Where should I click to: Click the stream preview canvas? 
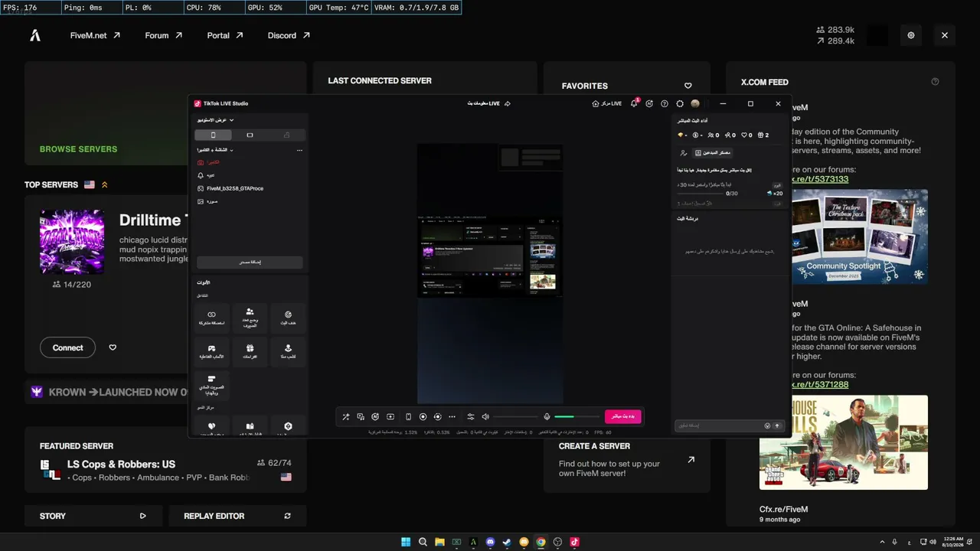pyautogui.click(x=490, y=273)
